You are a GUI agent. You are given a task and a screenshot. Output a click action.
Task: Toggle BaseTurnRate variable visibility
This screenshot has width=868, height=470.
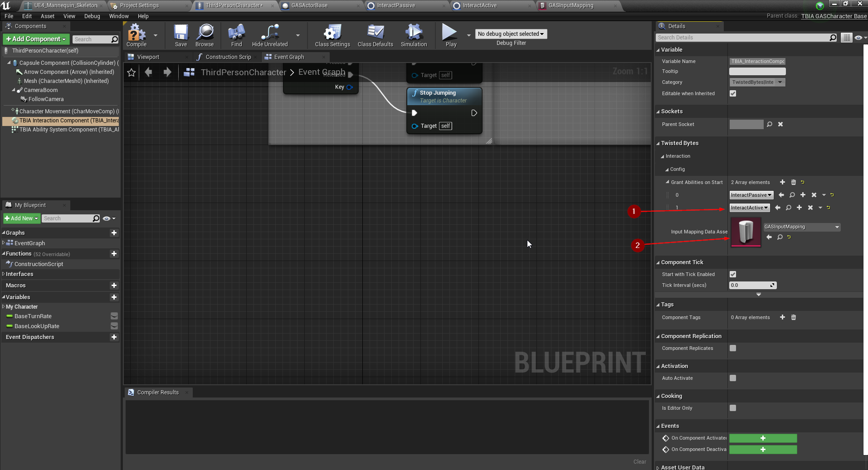pos(114,316)
